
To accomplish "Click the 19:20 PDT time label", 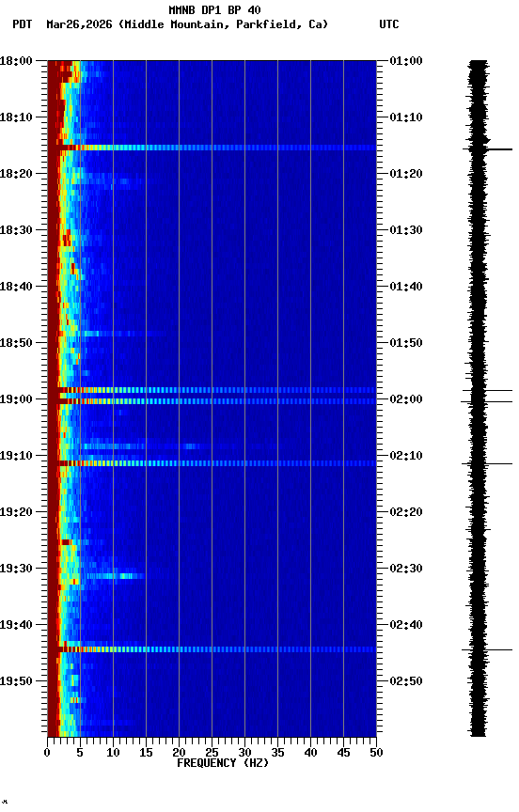I will tap(16, 513).
